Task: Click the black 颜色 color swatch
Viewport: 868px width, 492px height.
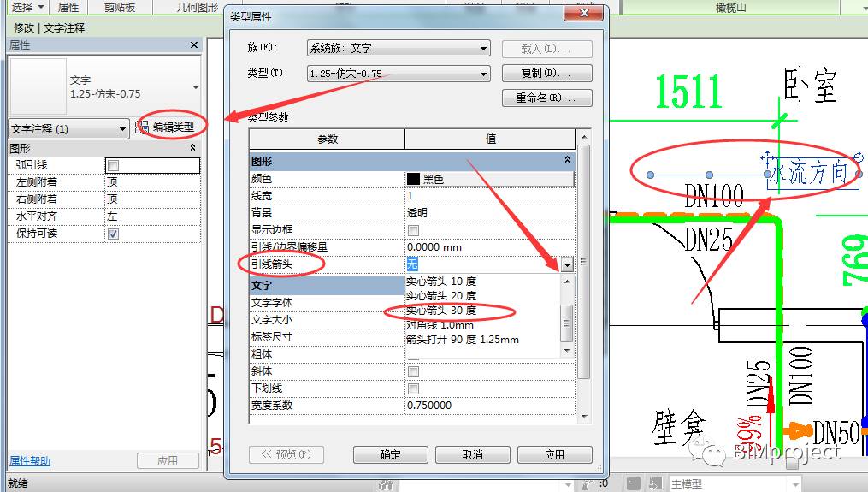Action: pos(414,179)
